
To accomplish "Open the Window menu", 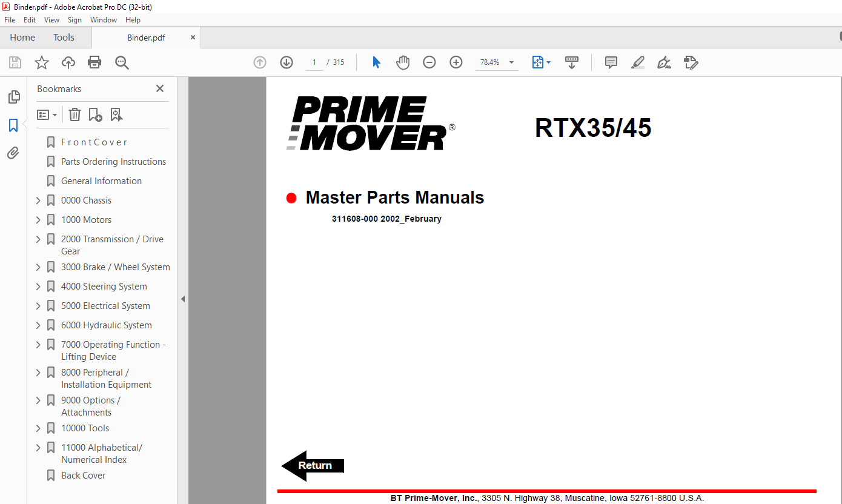I will pyautogui.click(x=104, y=20).
